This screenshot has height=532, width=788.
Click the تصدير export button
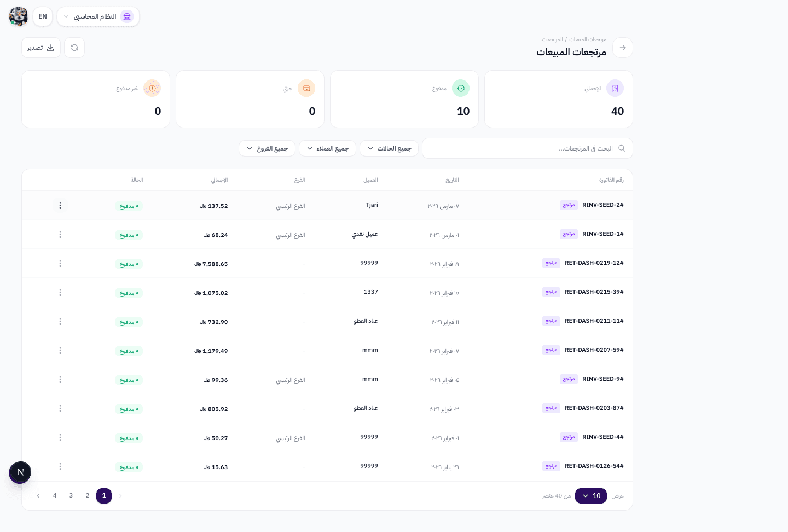click(40, 48)
